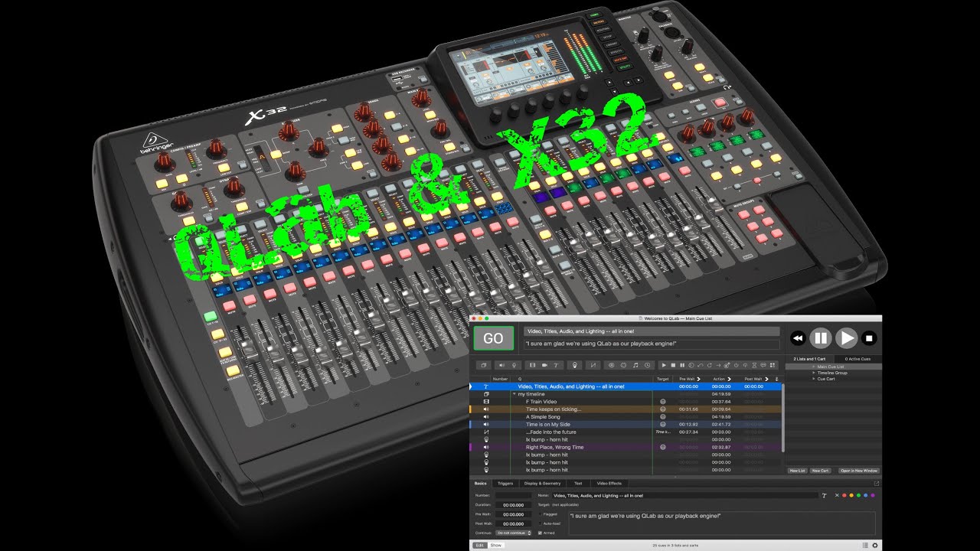Add an Audio cue from the toolbar
Image resolution: width=980 pixels, height=551 pixels.
pos(501,365)
